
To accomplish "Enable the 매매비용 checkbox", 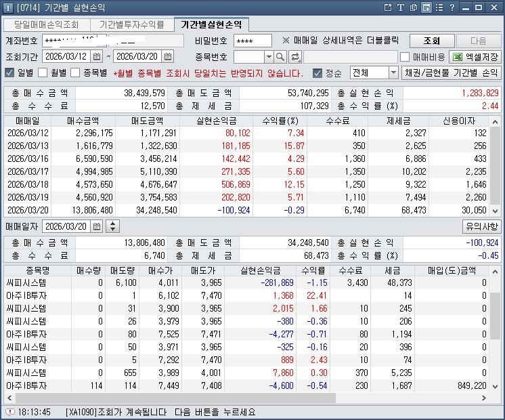I will coord(405,57).
